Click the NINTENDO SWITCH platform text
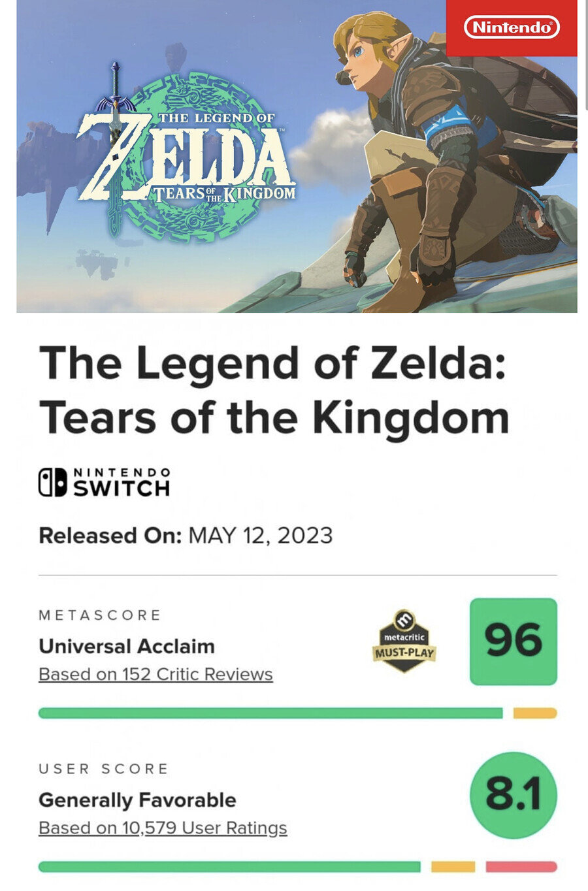Viewport: 588px width, 891px height. 122,482
